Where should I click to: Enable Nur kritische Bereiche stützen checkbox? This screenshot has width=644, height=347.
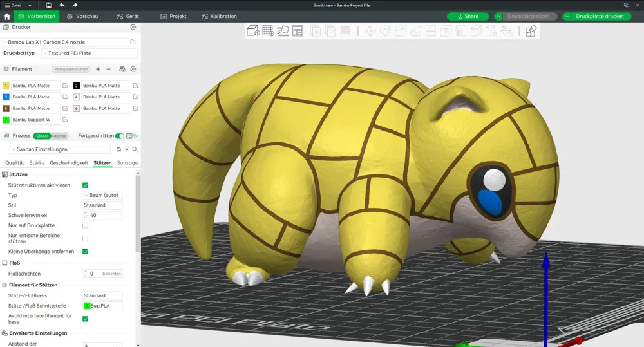tap(86, 239)
